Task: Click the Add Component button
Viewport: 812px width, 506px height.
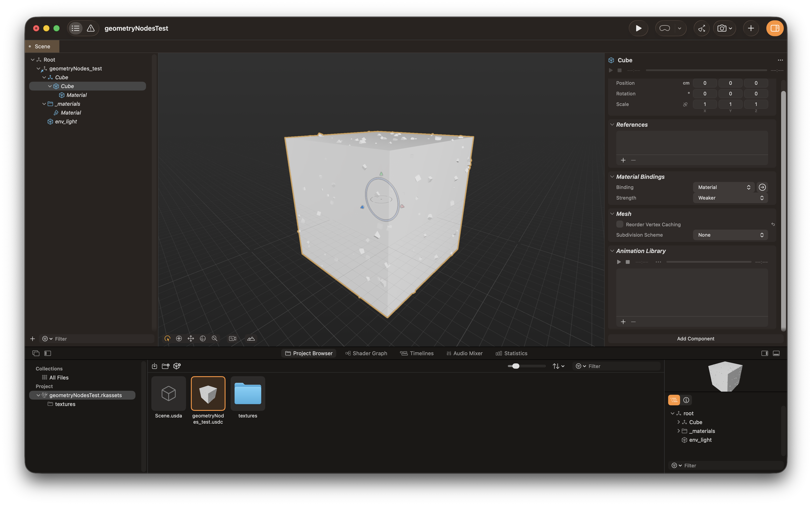Action: click(x=695, y=339)
